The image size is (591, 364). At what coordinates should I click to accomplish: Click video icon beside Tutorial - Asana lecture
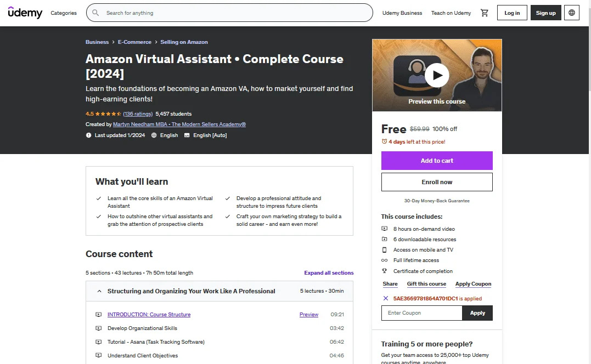pyautogui.click(x=98, y=342)
